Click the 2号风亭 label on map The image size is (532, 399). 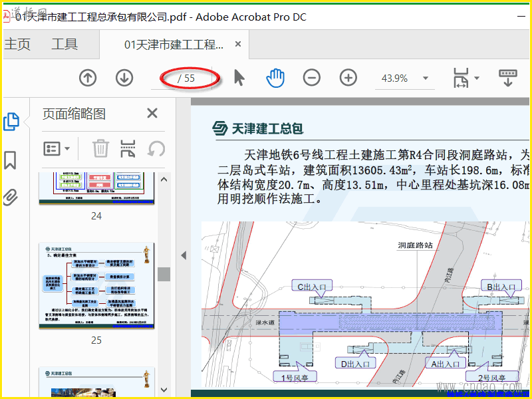click(x=492, y=377)
